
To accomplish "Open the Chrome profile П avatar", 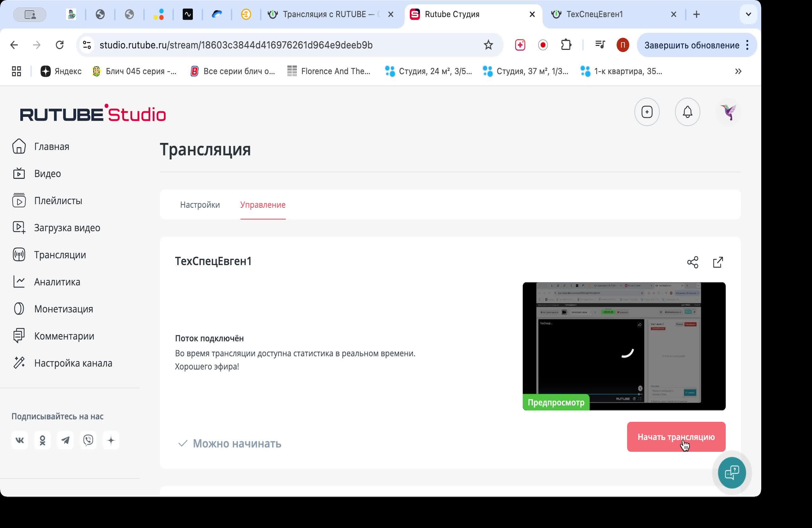I will [x=623, y=45].
